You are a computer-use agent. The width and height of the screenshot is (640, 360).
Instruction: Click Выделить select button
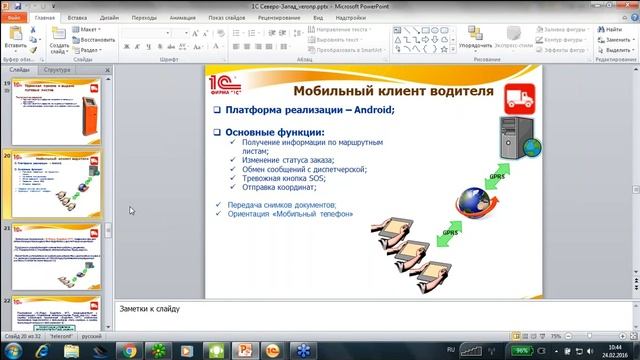(616, 50)
